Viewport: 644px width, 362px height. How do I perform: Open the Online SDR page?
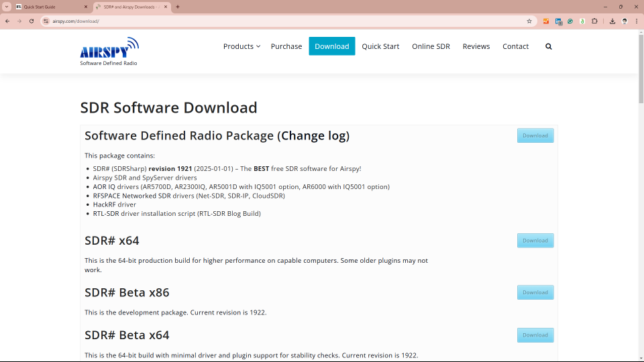click(x=431, y=46)
